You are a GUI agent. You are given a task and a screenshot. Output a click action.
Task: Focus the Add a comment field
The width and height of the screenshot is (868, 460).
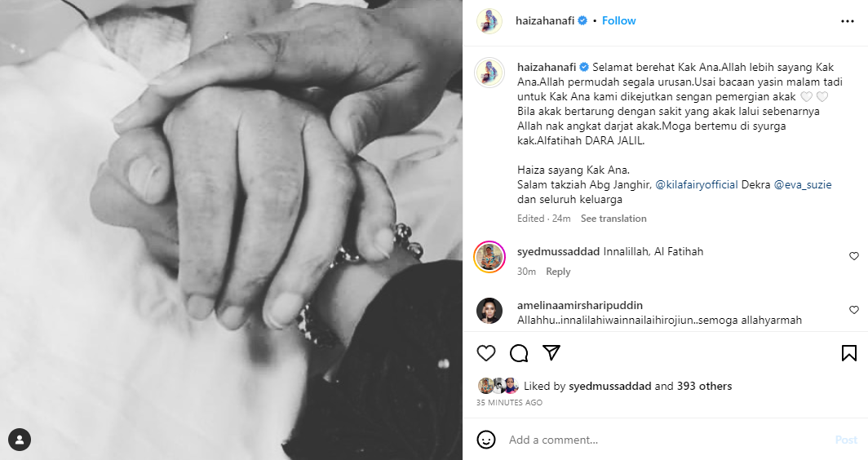click(x=667, y=440)
